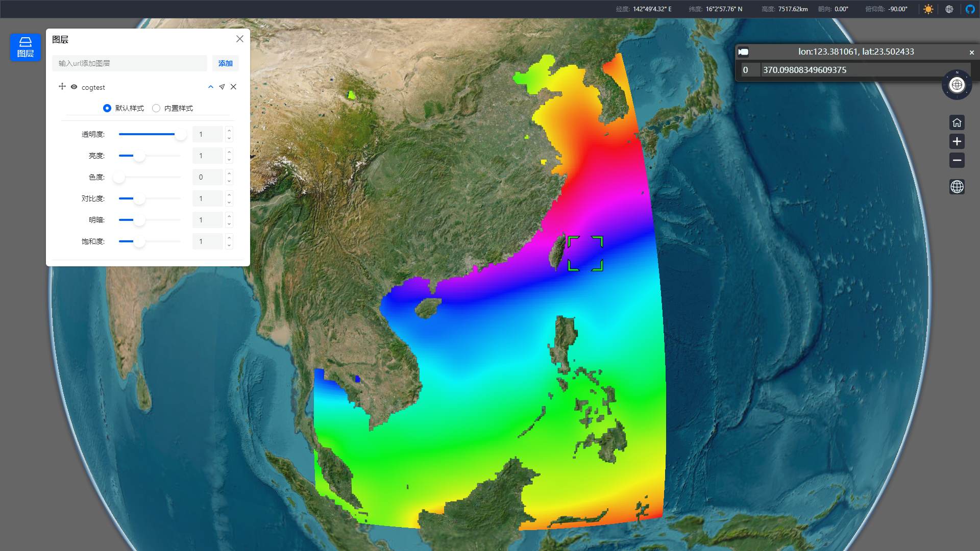Click the compass navigation globe control
Image resolution: width=980 pixels, height=551 pixels.
click(x=957, y=85)
